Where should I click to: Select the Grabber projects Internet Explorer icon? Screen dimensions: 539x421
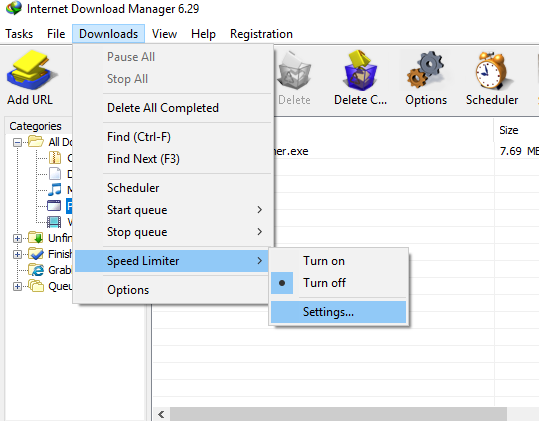point(36,270)
